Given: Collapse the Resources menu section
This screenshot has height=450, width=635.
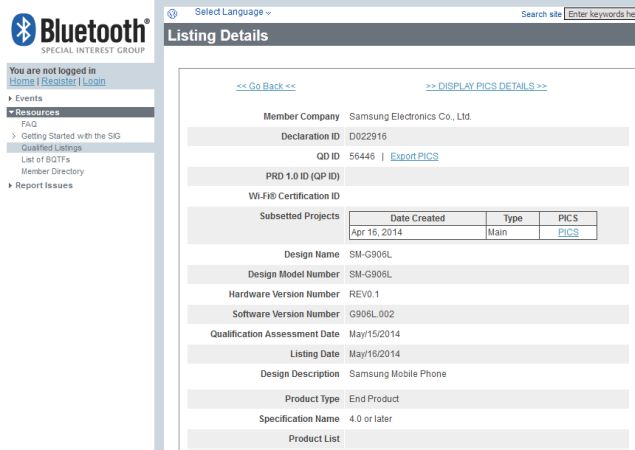Looking at the screenshot, I should point(80,112).
